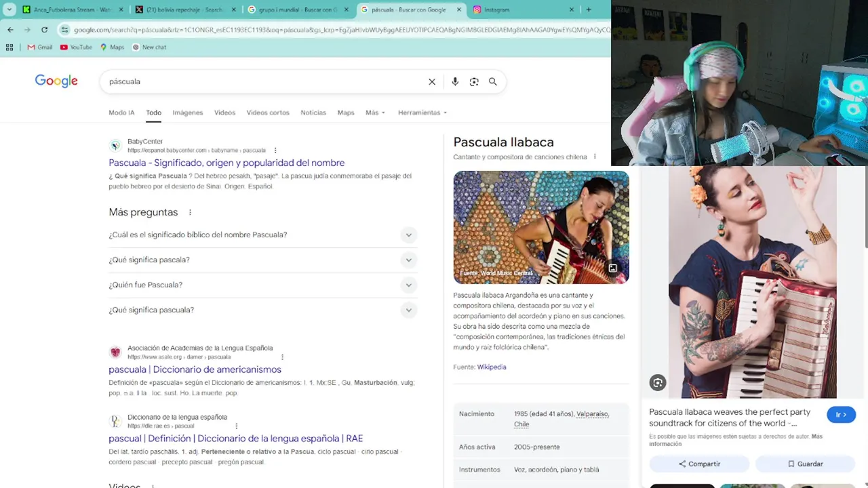Start voice search with the microphone icon
The image size is (868, 488).
pos(455,81)
